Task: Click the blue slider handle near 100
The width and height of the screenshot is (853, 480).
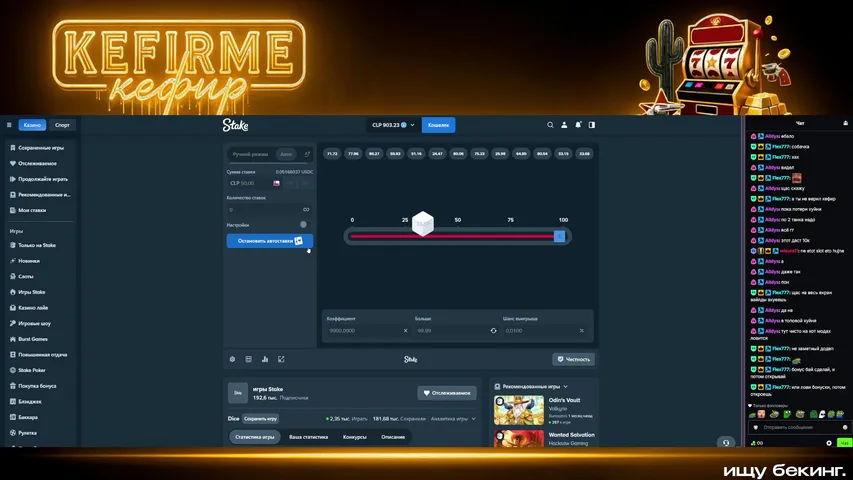Action: pyautogui.click(x=559, y=236)
